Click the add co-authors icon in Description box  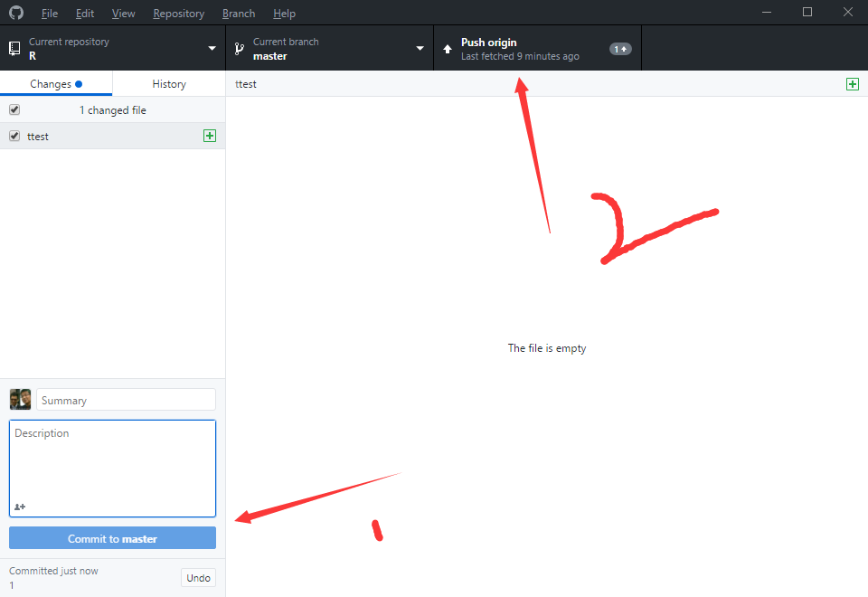click(x=20, y=507)
